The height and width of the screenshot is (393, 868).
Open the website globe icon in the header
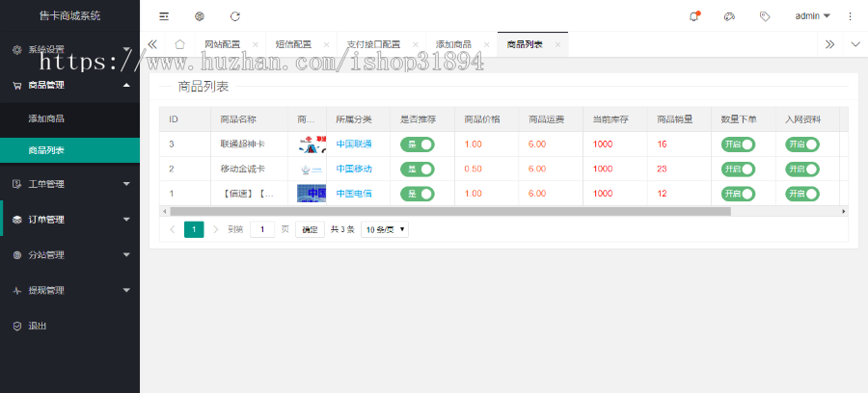200,16
